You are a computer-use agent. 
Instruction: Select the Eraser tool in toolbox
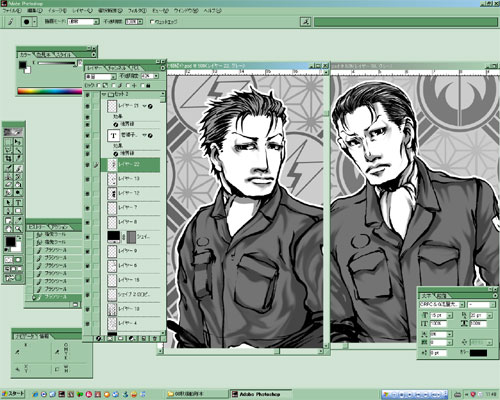(8, 185)
